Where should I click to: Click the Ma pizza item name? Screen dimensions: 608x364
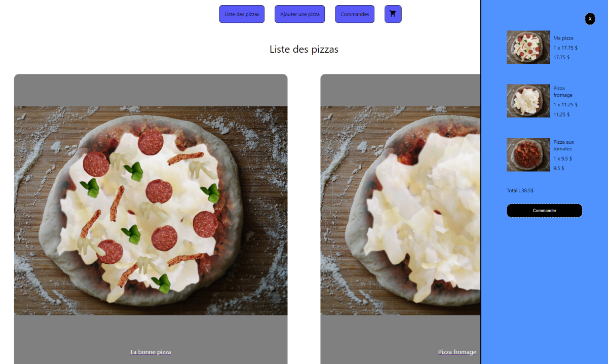point(563,38)
